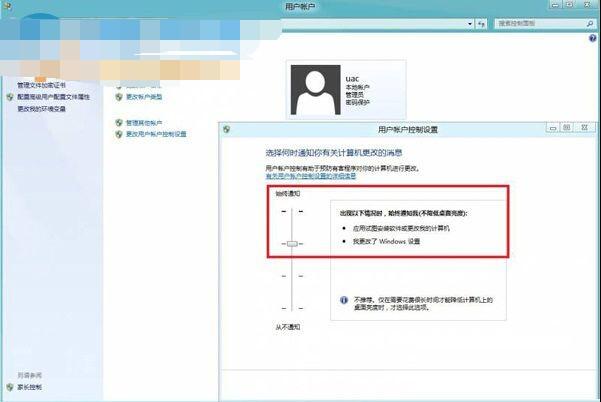The height and width of the screenshot is (402, 601).
Task: Open 配置高级用户配置文件属性 in the sidebar
Action: click(54, 97)
